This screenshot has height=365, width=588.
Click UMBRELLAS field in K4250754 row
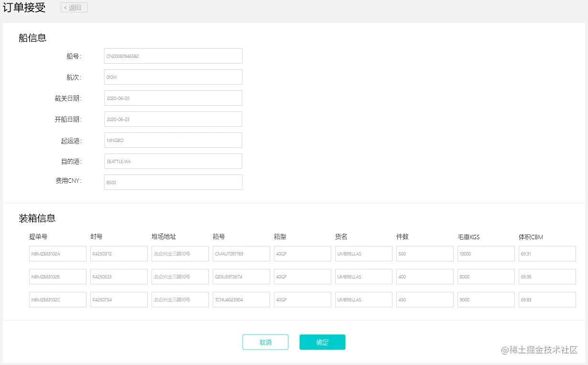(x=364, y=299)
